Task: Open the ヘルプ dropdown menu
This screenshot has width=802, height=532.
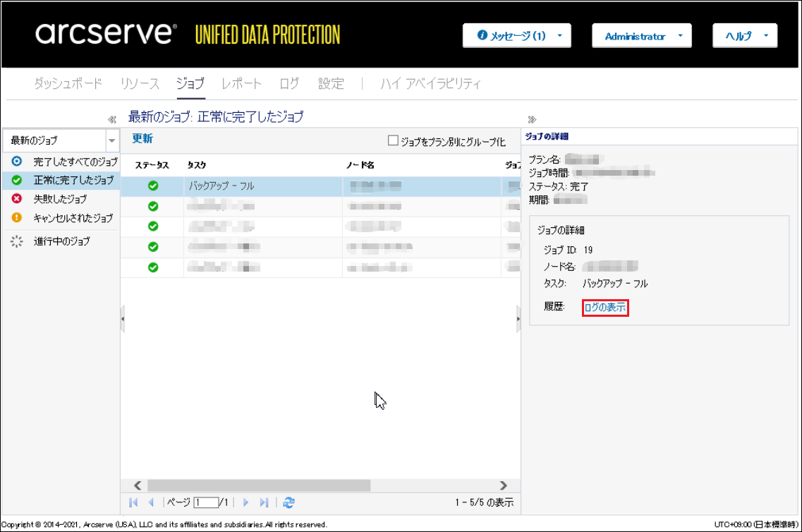Action: (745, 36)
